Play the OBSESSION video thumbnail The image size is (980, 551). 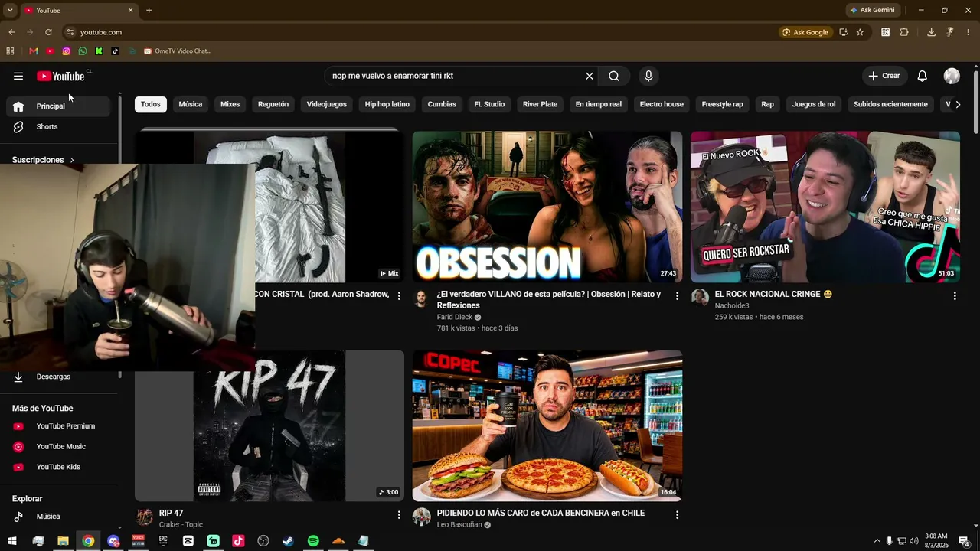point(547,207)
